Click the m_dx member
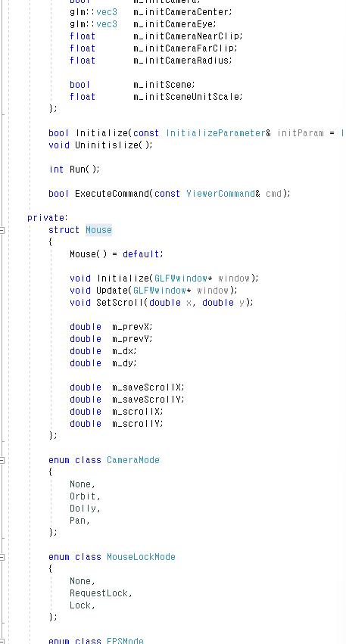The image size is (346, 644). pos(123,351)
